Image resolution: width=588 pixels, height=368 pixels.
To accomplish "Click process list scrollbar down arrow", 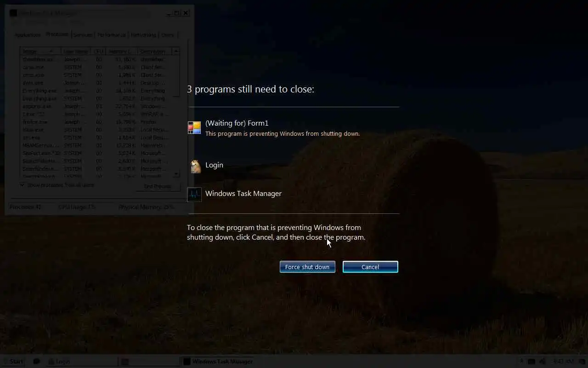I will point(176,174).
